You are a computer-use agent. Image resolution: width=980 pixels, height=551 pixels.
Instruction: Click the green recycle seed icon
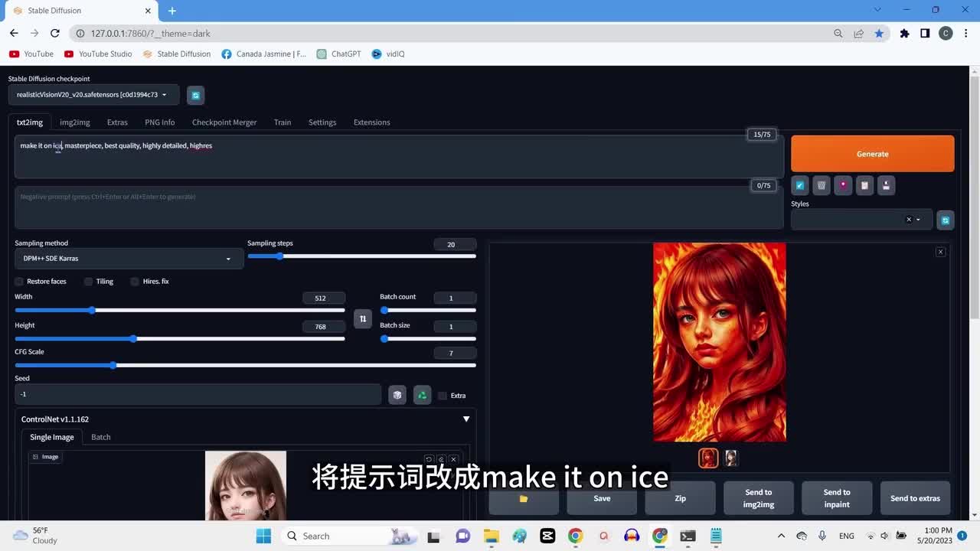click(422, 395)
